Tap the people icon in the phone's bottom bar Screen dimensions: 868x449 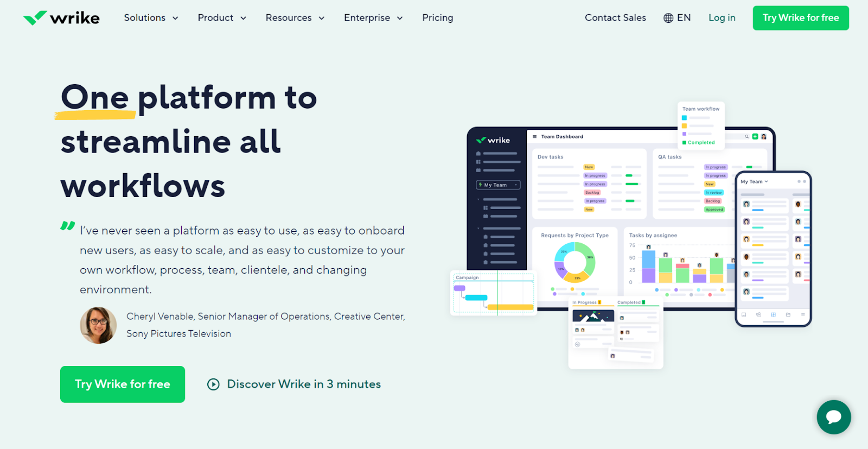click(x=758, y=315)
